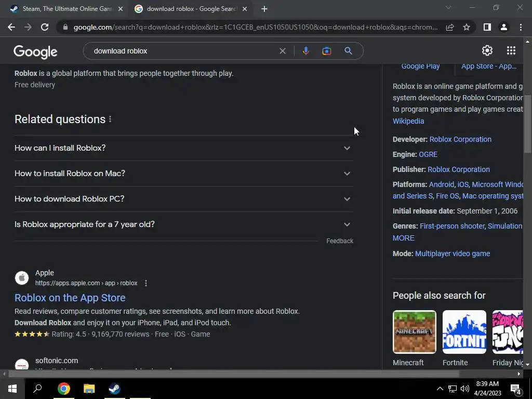Open Chrome three-dot menu
Screen dimensions: 532x399
click(521, 27)
